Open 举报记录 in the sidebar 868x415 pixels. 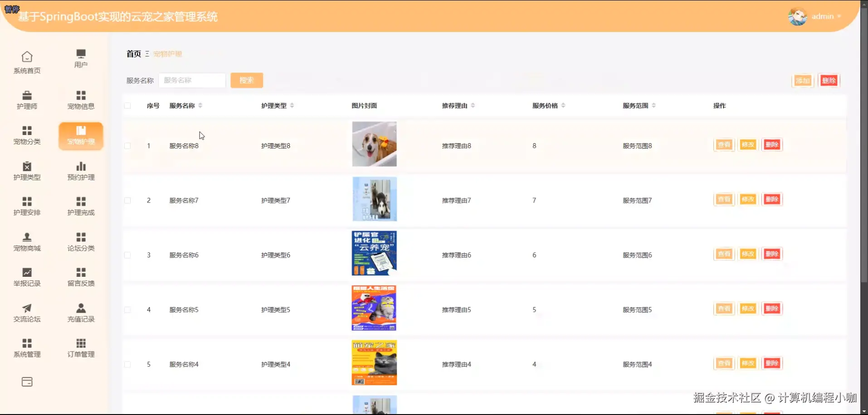pyautogui.click(x=27, y=277)
